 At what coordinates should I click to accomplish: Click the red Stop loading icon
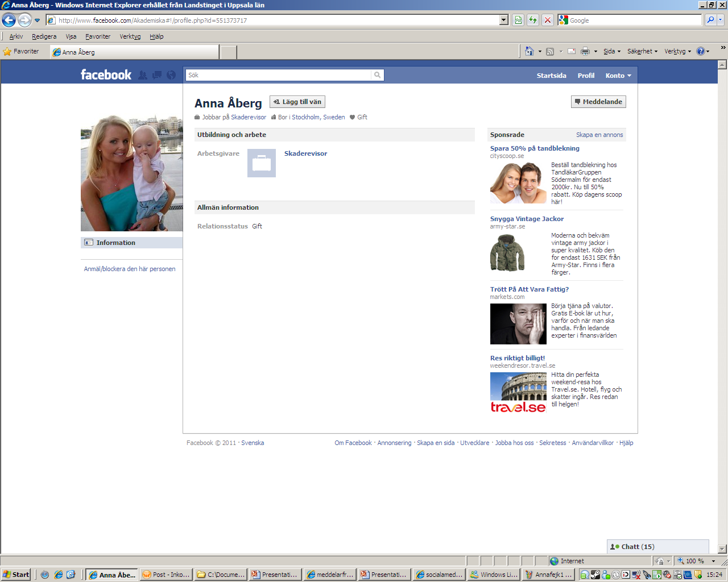[x=548, y=20]
